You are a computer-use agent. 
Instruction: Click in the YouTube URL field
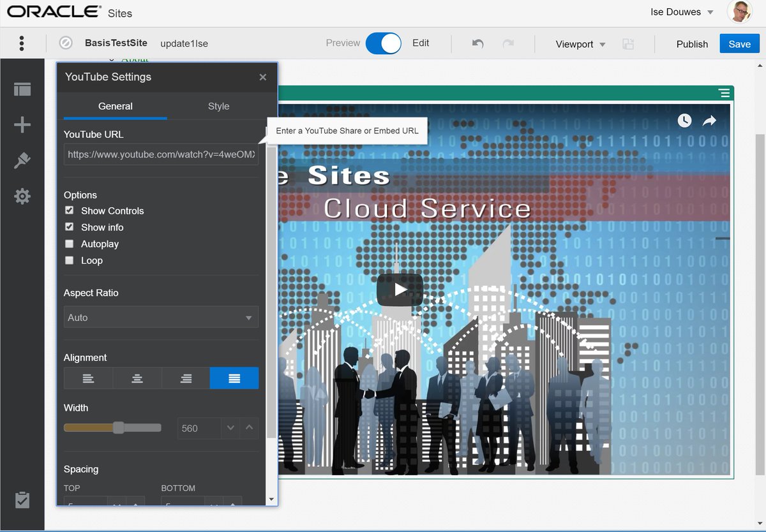[x=161, y=154]
